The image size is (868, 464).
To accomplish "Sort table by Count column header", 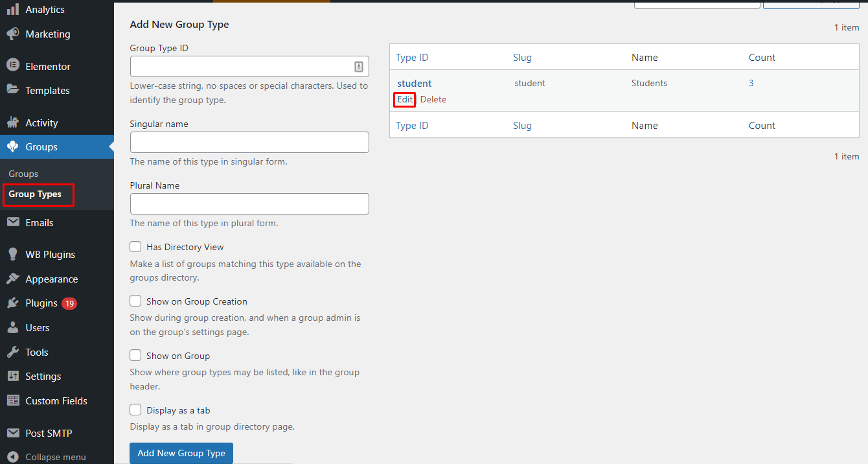I will click(762, 58).
